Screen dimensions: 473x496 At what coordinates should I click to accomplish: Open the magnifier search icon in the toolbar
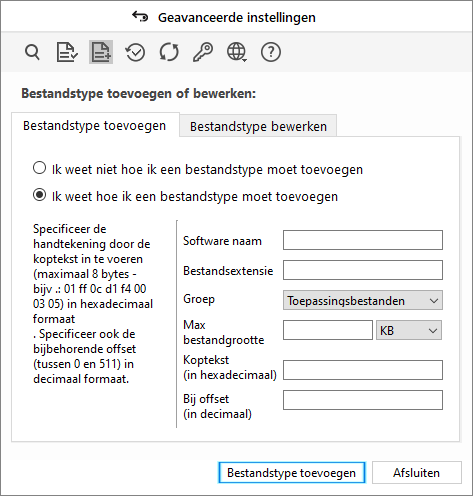(x=32, y=52)
